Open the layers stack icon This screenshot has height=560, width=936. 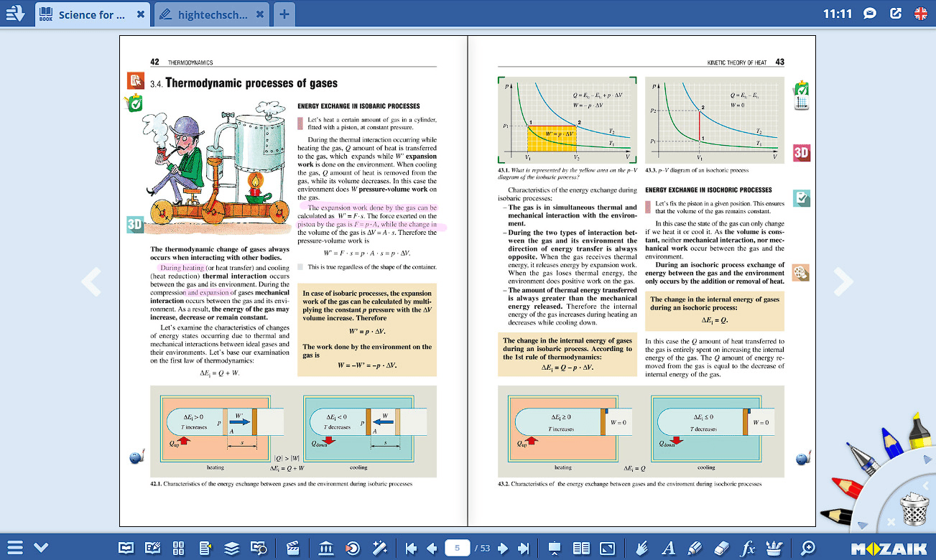pos(231,548)
